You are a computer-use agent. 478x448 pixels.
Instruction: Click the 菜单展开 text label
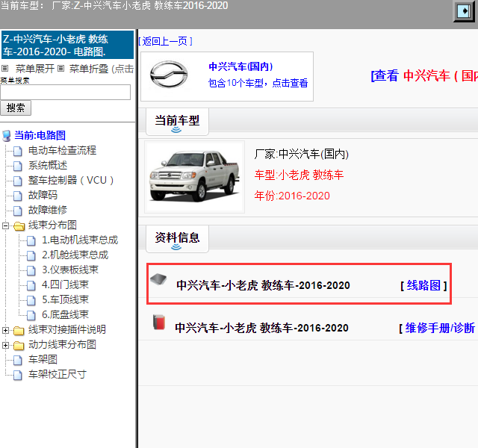[x=35, y=69]
